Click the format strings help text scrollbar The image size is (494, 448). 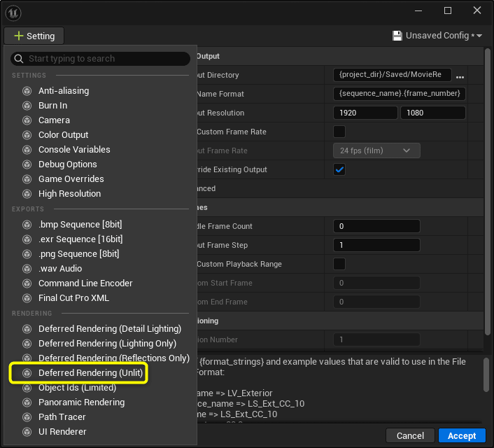tap(487, 375)
